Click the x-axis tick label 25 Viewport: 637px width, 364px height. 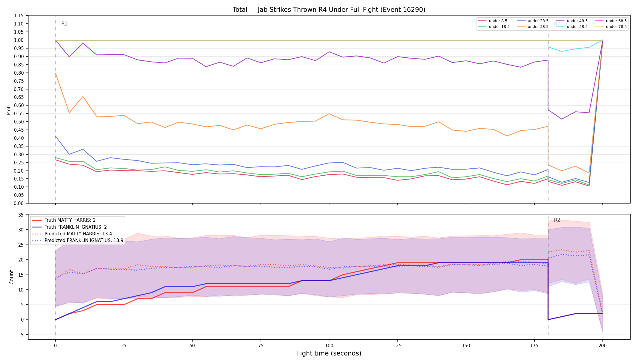coord(124,345)
